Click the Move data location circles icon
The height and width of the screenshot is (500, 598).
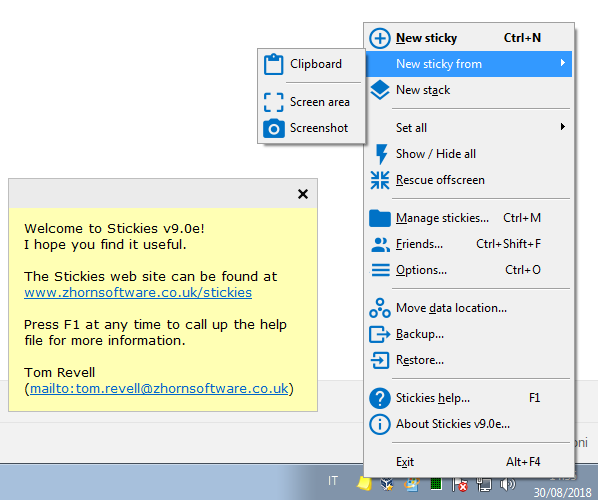click(x=379, y=308)
